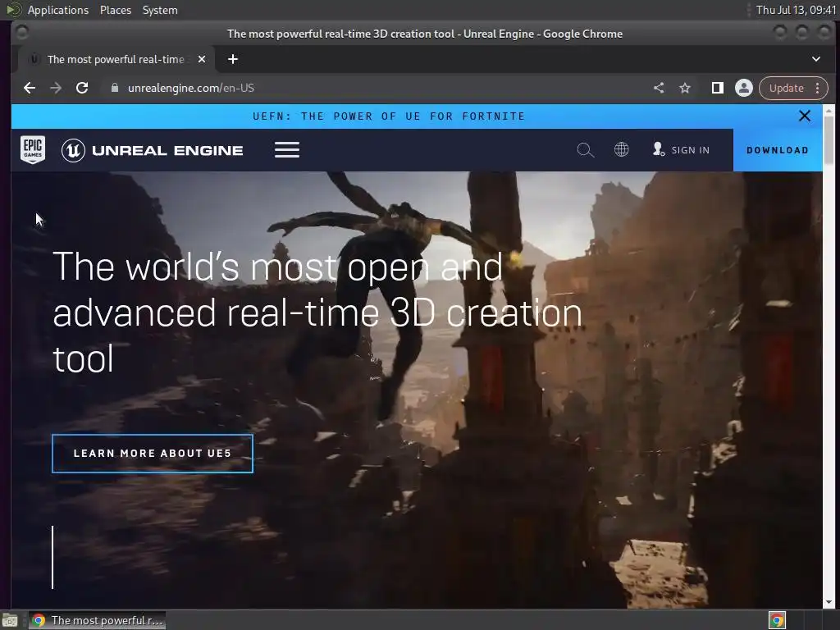
Task: Click the SIGN IN link
Action: pyautogui.click(x=681, y=150)
